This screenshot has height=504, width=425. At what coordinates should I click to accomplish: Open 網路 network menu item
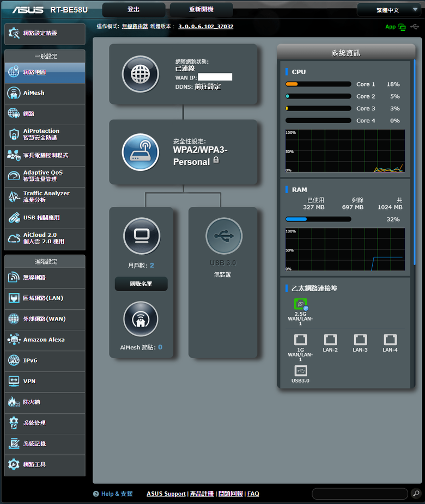pos(45,114)
